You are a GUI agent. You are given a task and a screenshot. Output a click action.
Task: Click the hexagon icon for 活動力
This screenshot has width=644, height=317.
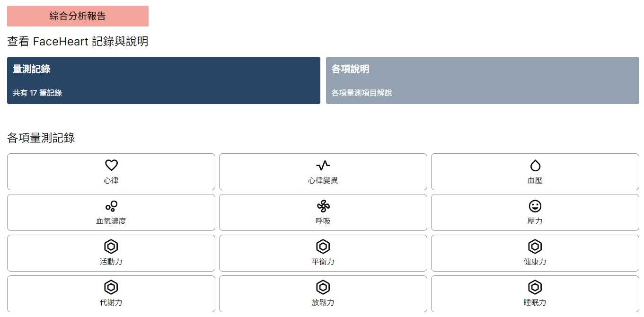click(x=111, y=247)
